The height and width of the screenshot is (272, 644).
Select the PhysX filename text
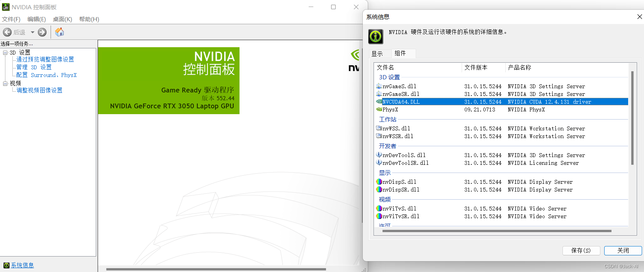[390, 109]
